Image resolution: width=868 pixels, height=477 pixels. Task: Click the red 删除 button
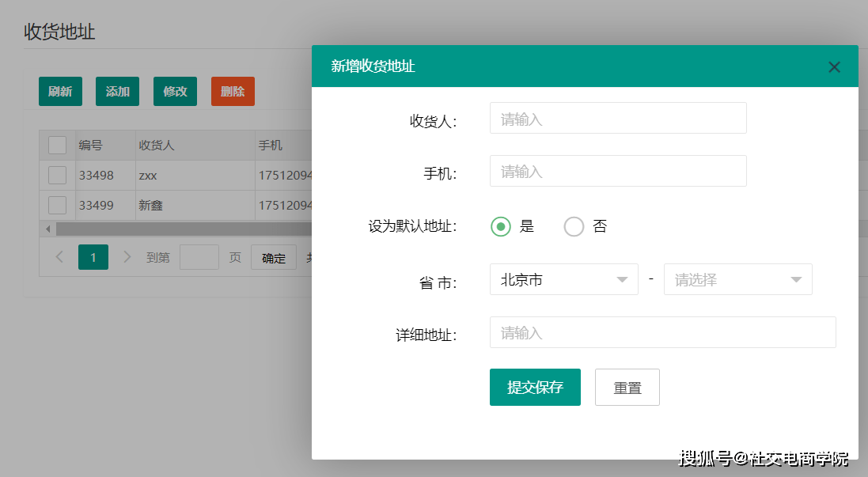pyautogui.click(x=233, y=91)
